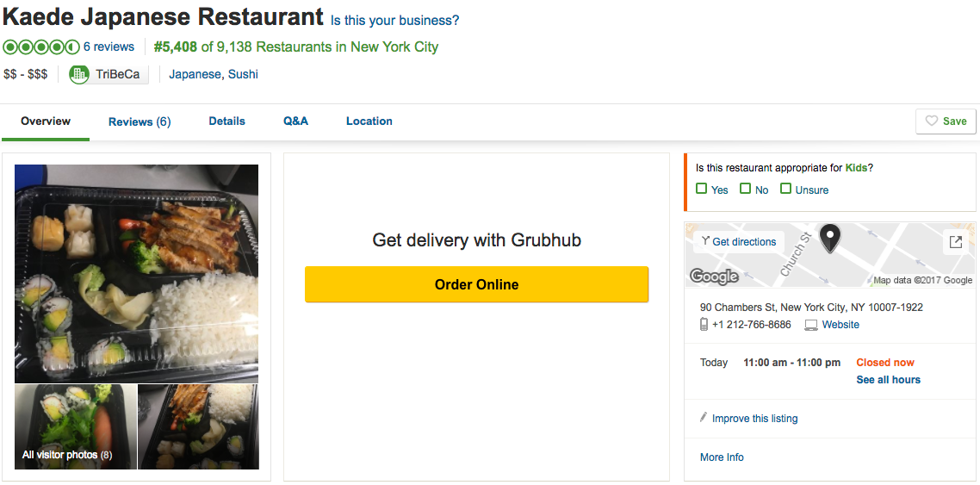Open the All visitor photos thumbnail

(76, 427)
